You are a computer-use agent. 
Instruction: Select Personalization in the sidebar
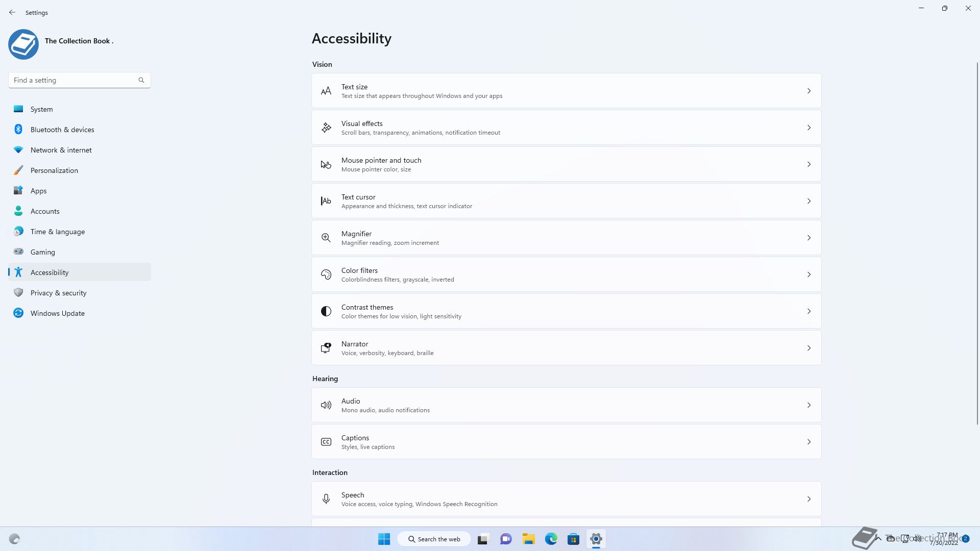80,170
